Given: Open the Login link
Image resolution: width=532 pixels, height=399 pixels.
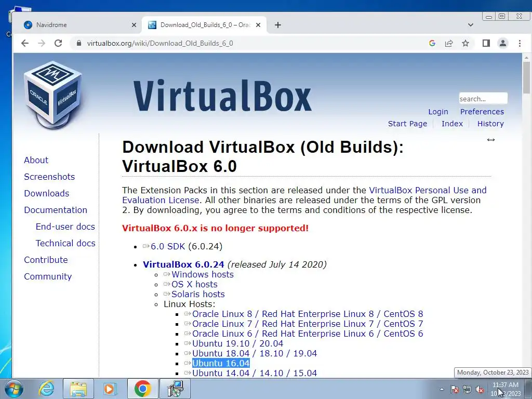Looking at the screenshot, I should 438,112.
